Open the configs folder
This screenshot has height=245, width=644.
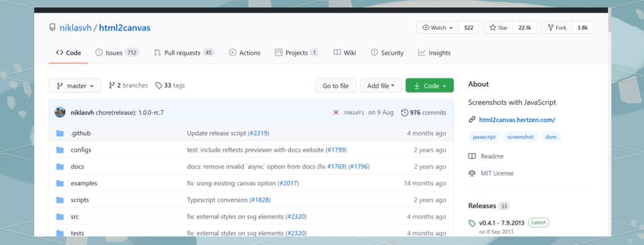pos(81,150)
